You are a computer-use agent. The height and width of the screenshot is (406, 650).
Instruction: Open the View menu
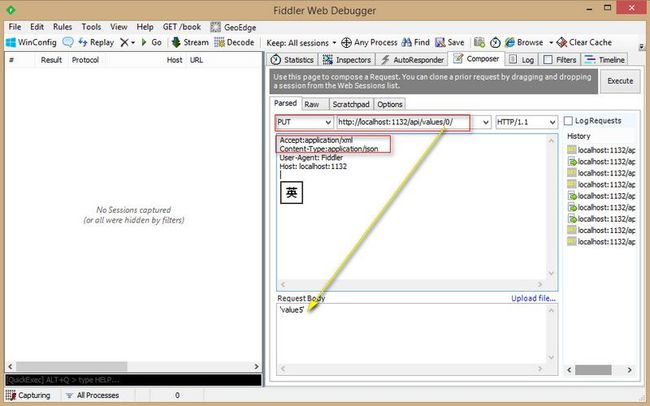tap(119, 27)
